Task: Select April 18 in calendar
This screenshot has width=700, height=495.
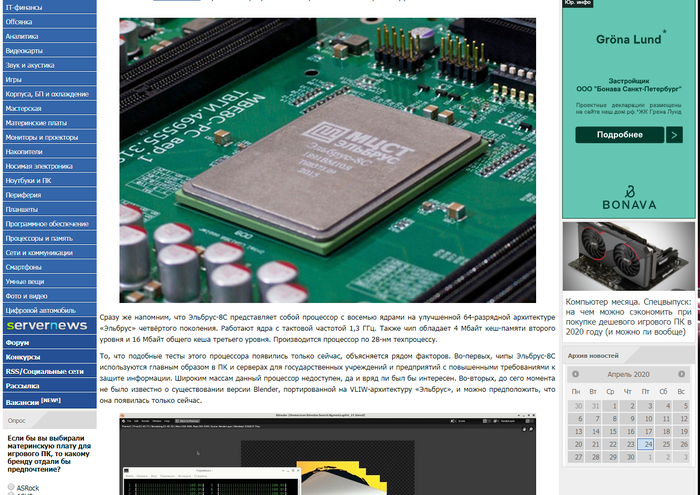Action: tap(663, 431)
